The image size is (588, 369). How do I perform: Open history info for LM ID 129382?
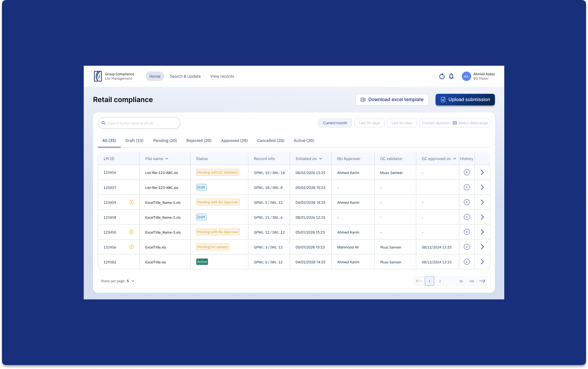point(467,262)
